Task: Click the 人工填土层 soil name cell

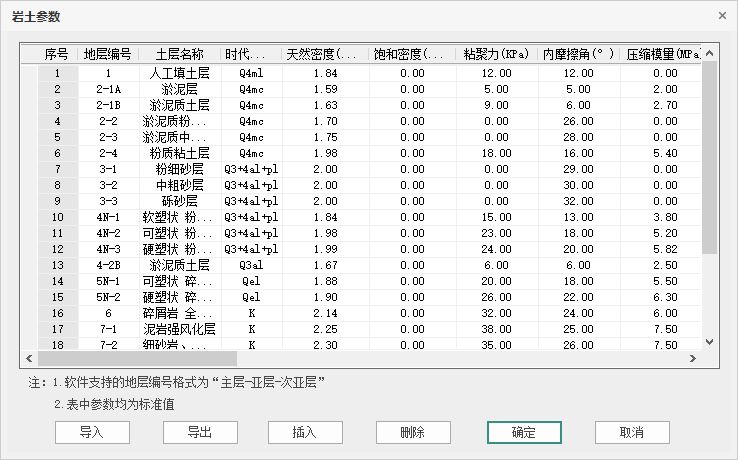Action: (x=180, y=73)
